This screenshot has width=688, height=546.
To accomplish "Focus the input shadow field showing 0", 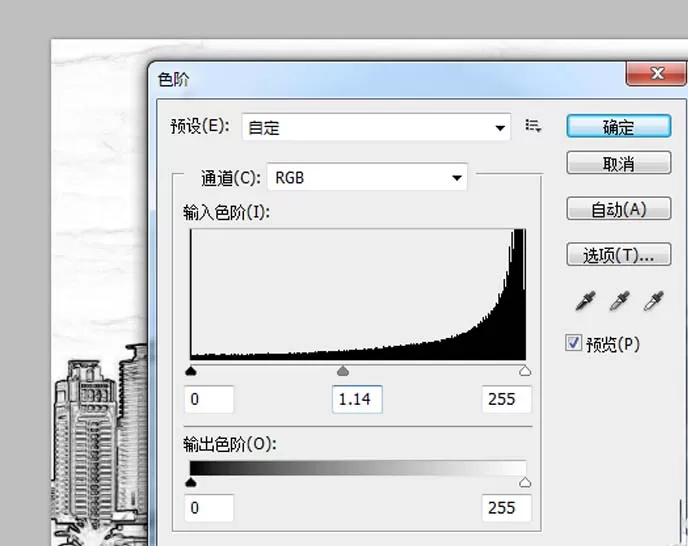I will (209, 399).
